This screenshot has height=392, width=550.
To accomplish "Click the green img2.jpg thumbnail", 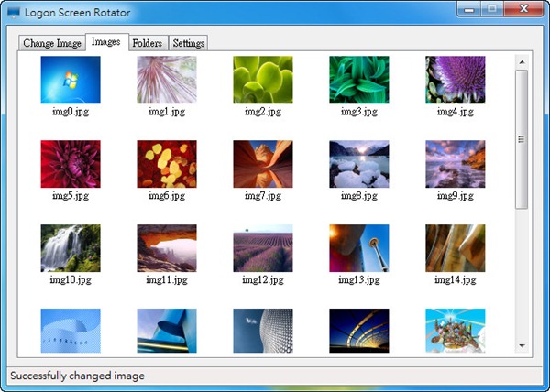I will [x=263, y=81].
